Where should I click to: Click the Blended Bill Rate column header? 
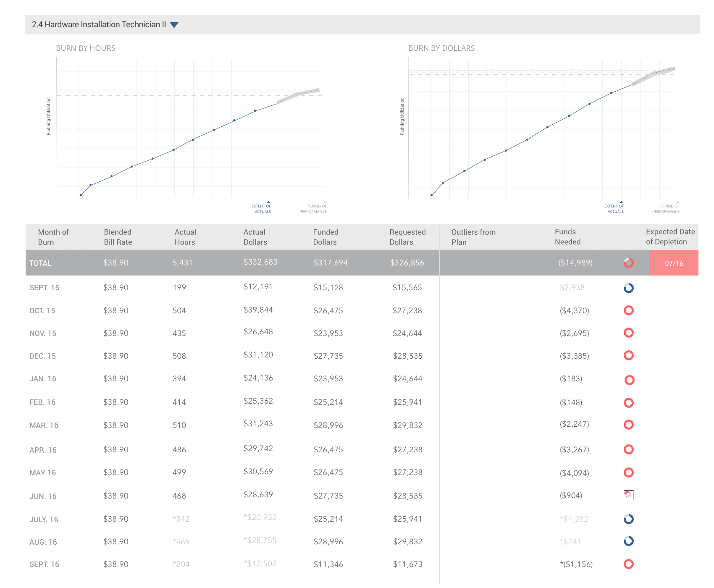[x=118, y=237]
